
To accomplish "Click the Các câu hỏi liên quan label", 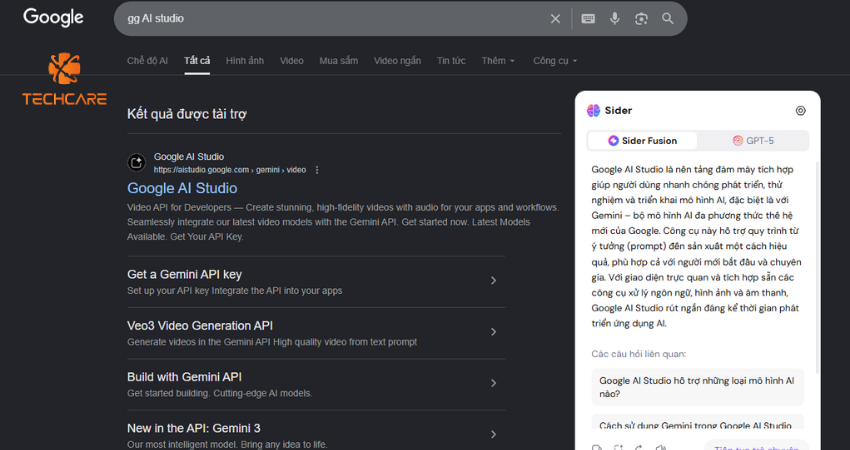I will pos(639,354).
